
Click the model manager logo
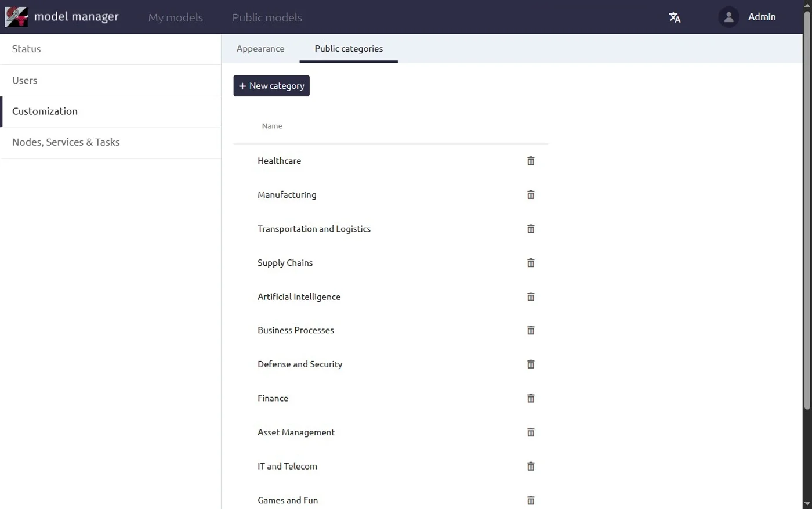[16, 17]
